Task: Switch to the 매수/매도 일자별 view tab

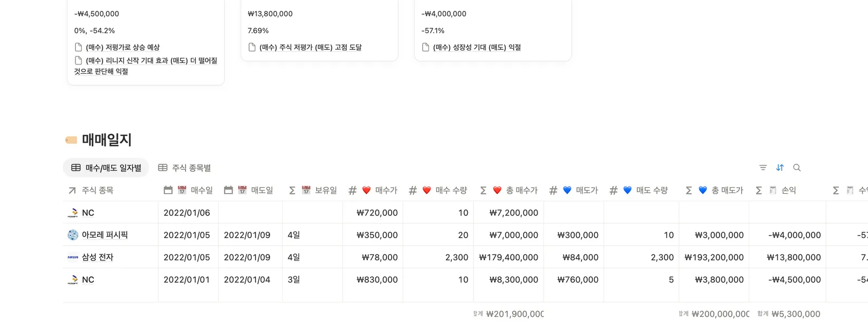Action: [106, 168]
